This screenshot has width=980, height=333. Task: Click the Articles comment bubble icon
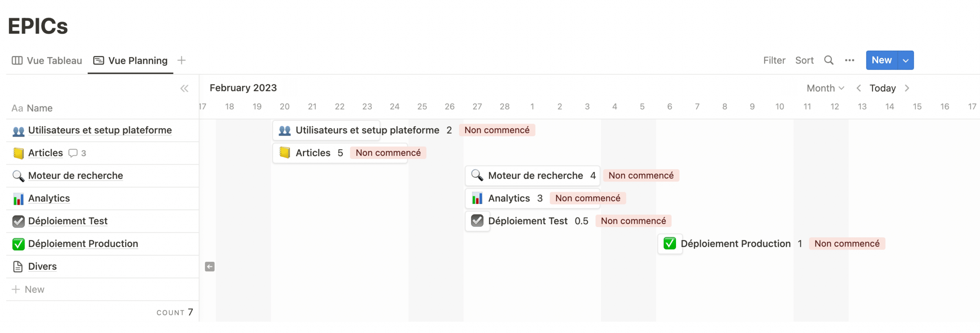(x=73, y=153)
